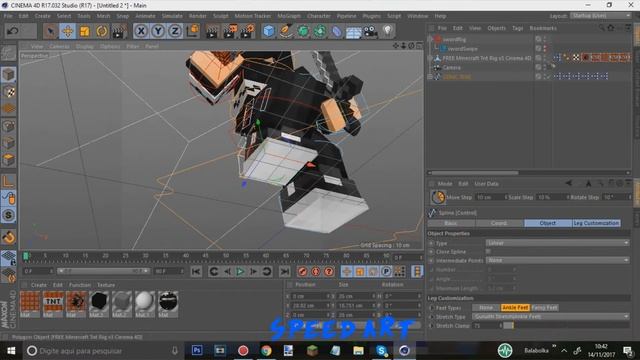
Task: Open the File menu
Action: coord(8,16)
